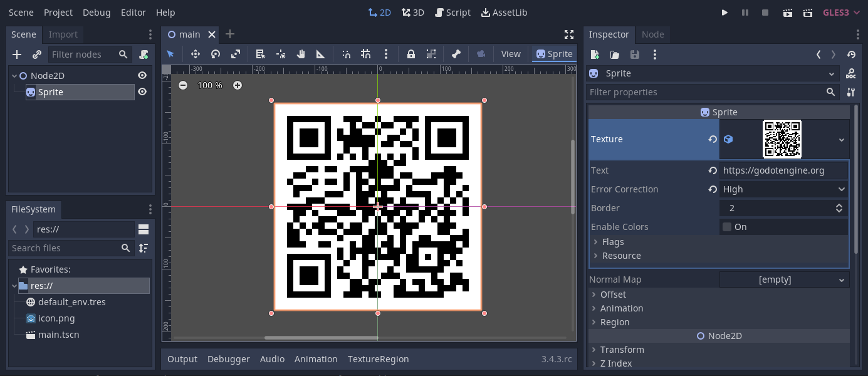Revert the Texture property
Viewport: 868px width, 376px height.
click(x=713, y=139)
